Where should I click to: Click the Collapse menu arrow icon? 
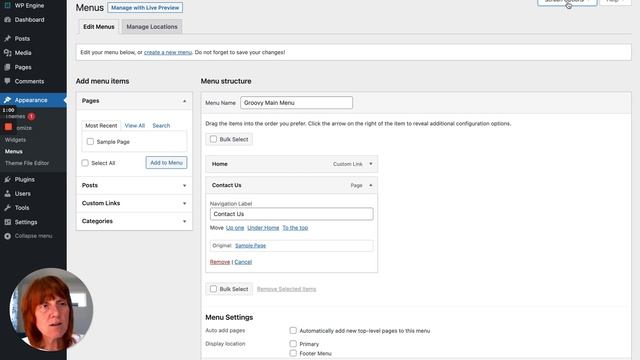pos(7,236)
